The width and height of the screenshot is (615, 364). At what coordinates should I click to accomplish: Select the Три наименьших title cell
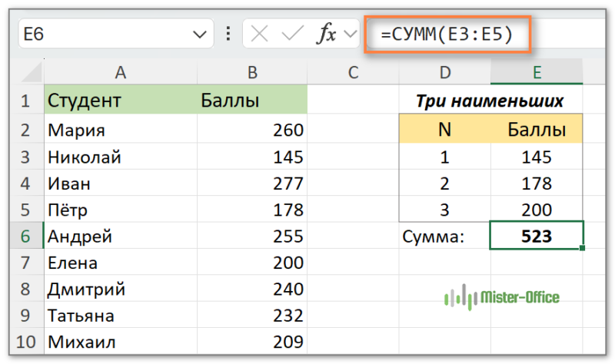click(490, 101)
